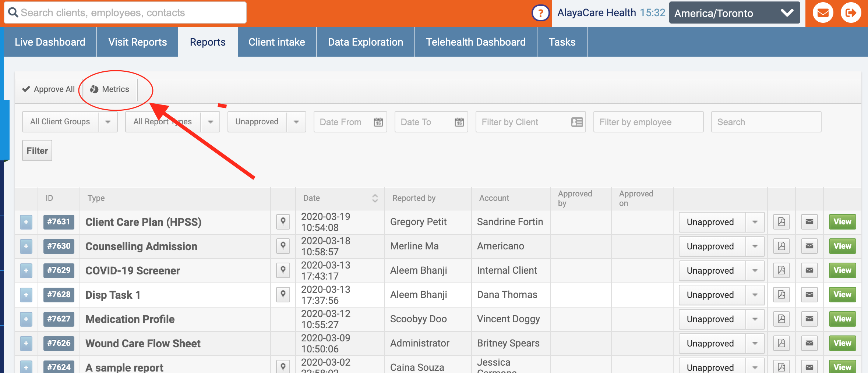868x373 pixels.
Task: Click Approve All button
Action: 49,89
